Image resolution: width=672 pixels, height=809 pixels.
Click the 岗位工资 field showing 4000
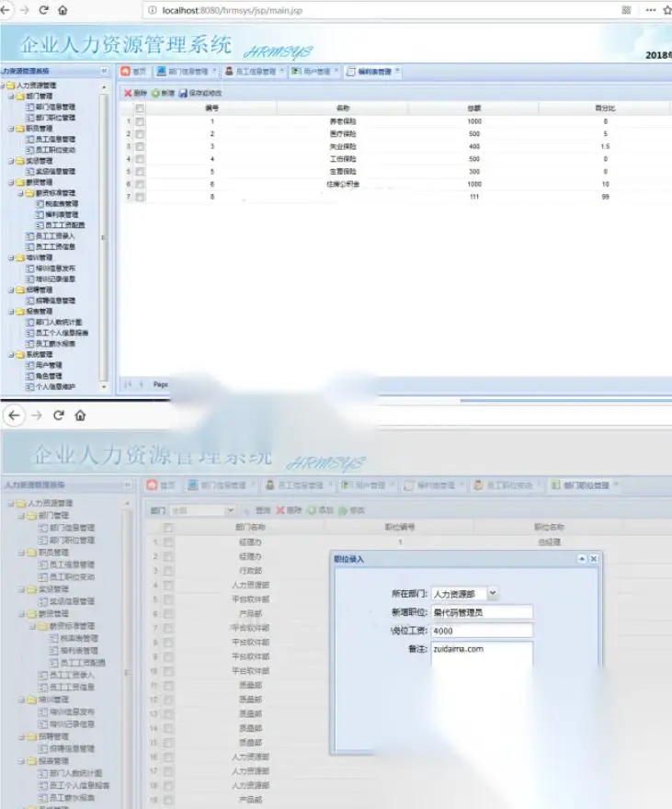[482, 631]
